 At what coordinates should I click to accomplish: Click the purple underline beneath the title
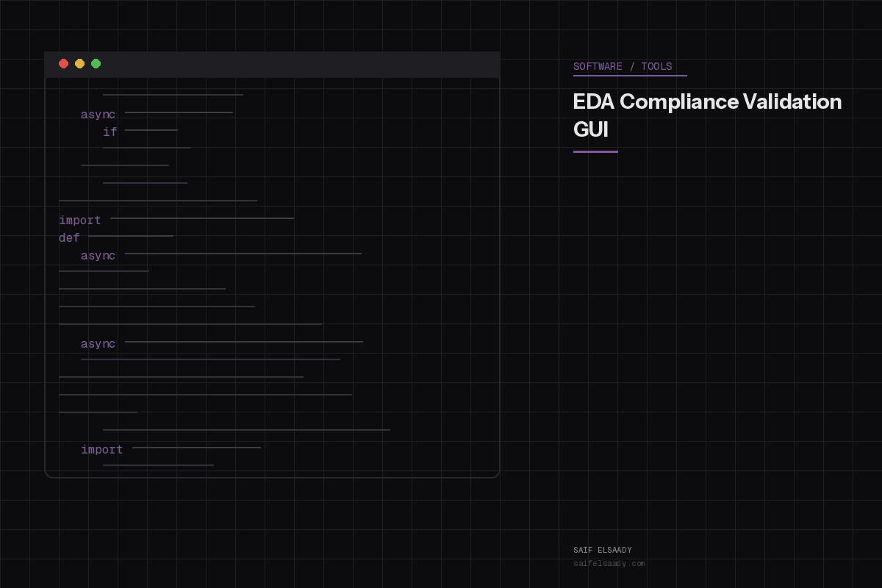click(x=595, y=151)
